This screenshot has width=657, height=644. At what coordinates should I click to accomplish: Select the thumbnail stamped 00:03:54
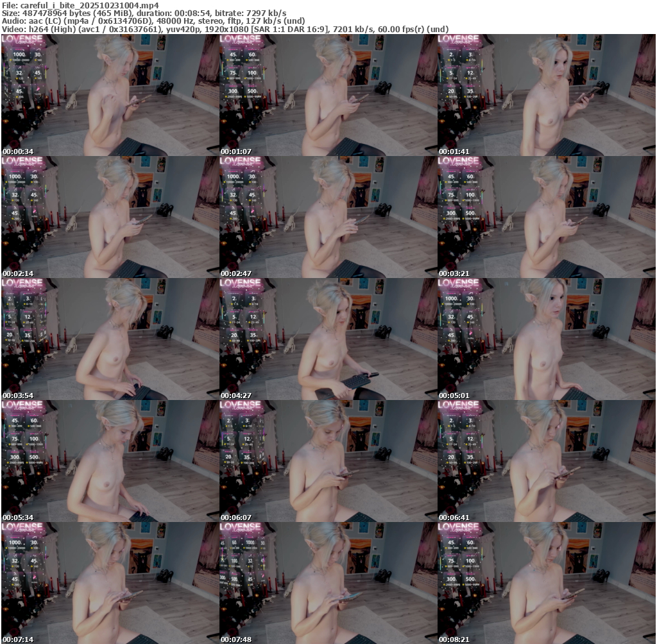point(110,339)
